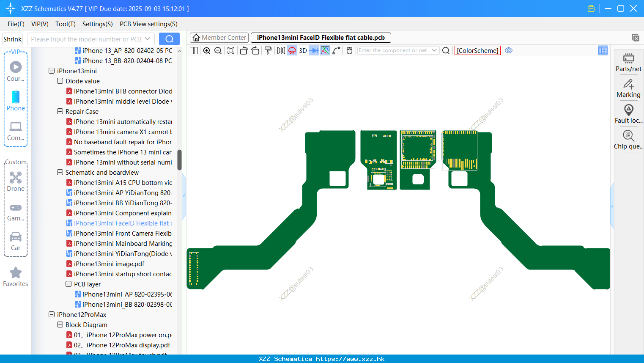Toggle the split view icon in PCB toolbar
This screenshot has height=363, width=644.
point(194,50)
